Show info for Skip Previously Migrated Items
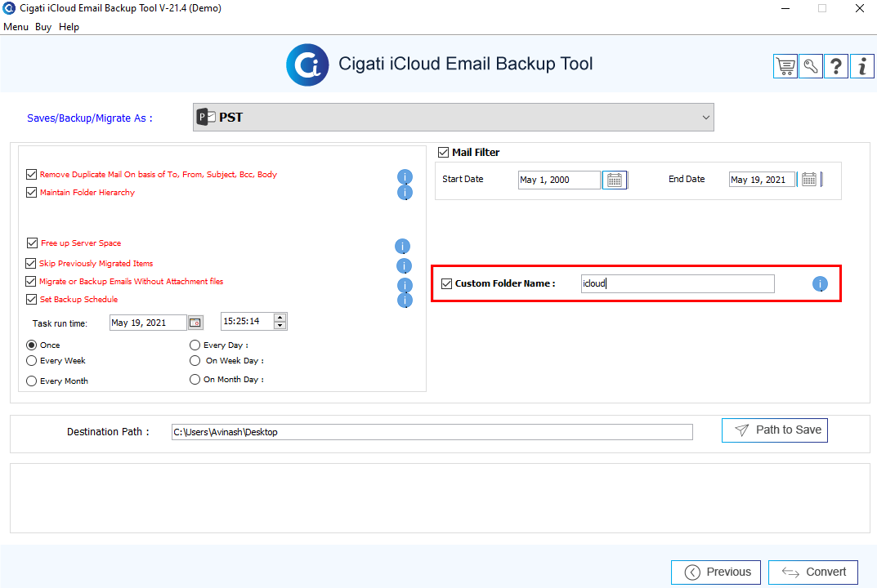 (404, 265)
